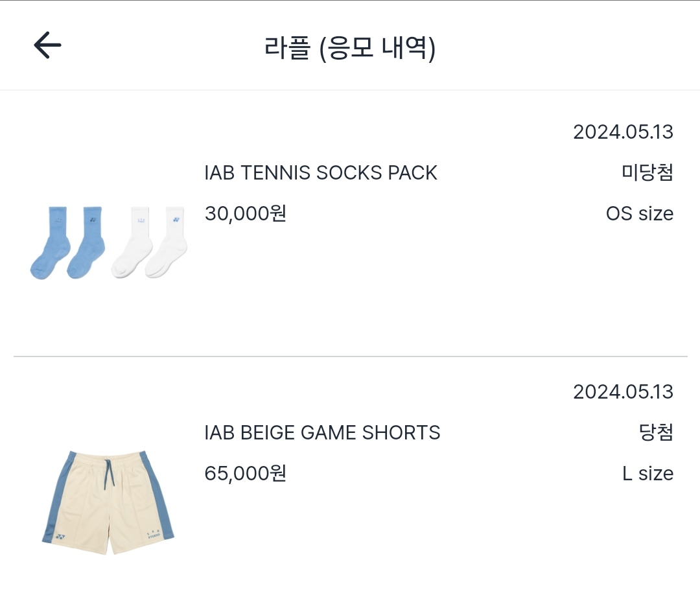Click the 2024.05.13 date on shorts entry

[x=623, y=391]
